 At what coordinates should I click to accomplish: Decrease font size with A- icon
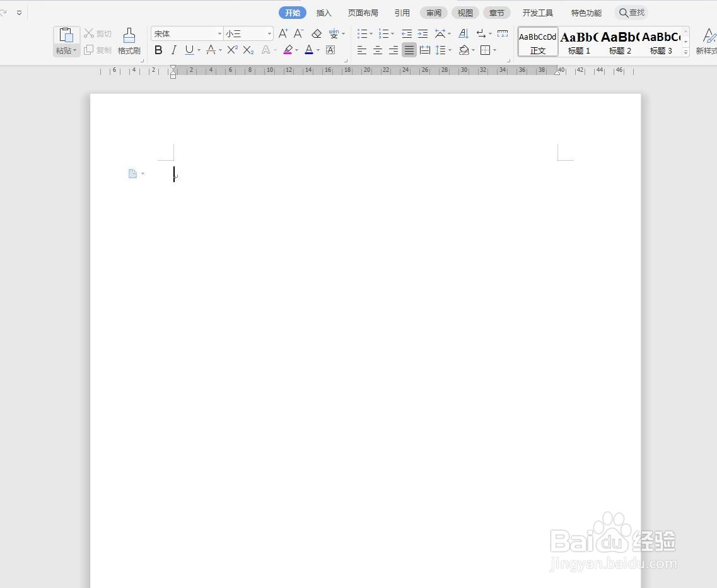click(299, 33)
